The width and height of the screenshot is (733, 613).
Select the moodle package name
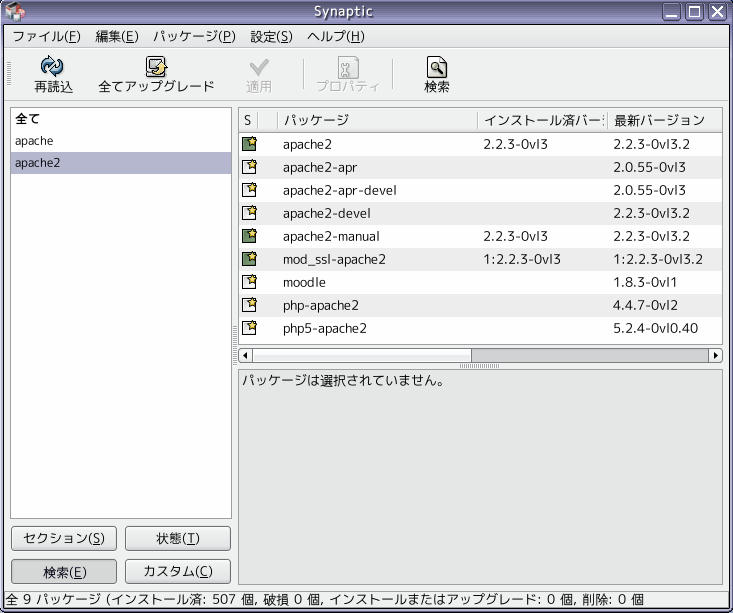(304, 282)
